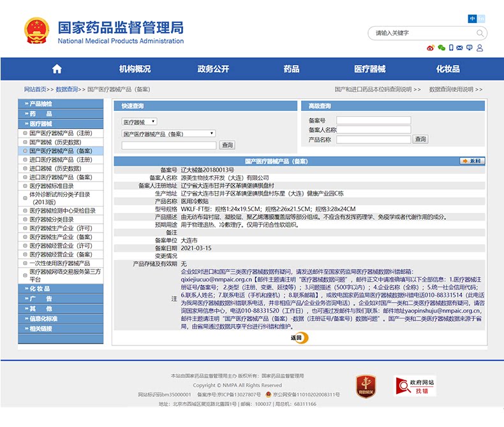Select 进口医疗器械产品（注册） in sidebar

[x=61, y=159]
